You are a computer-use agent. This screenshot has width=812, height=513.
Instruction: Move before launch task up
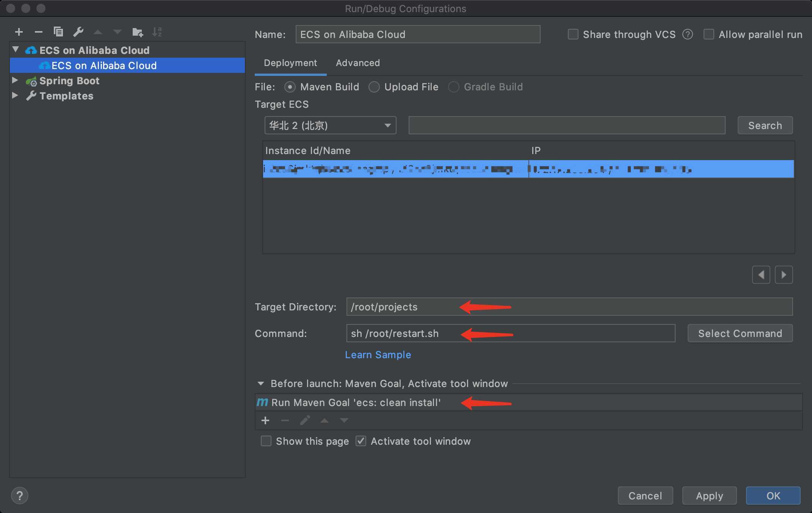[324, 420]
